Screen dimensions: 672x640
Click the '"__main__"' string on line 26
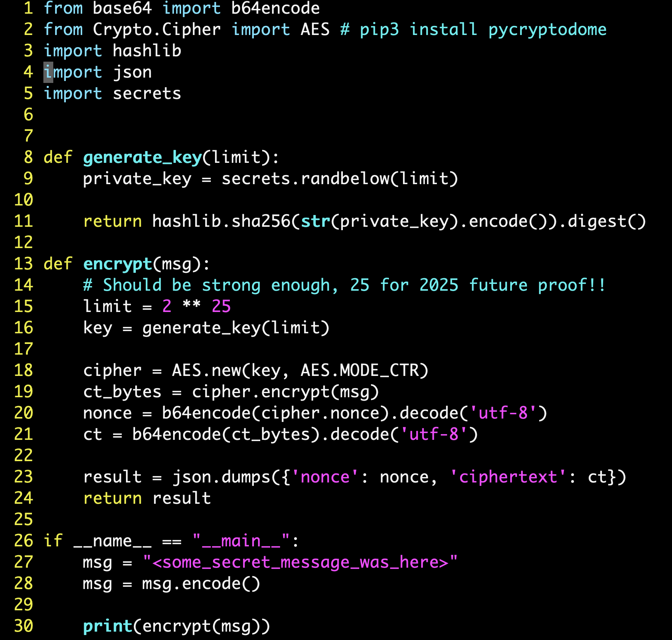tap(241, 541)
